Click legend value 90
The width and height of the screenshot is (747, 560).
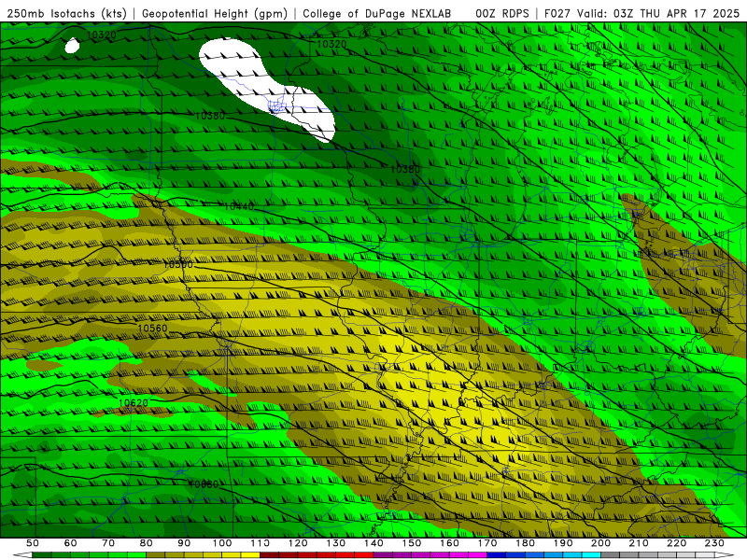pyautogui.click(x=184, y=543)
